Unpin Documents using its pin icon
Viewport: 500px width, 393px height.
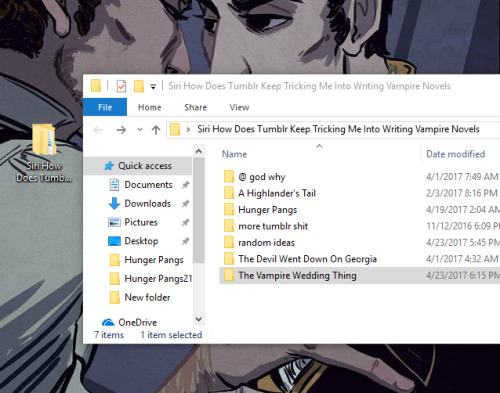click(x=185, y=185)
